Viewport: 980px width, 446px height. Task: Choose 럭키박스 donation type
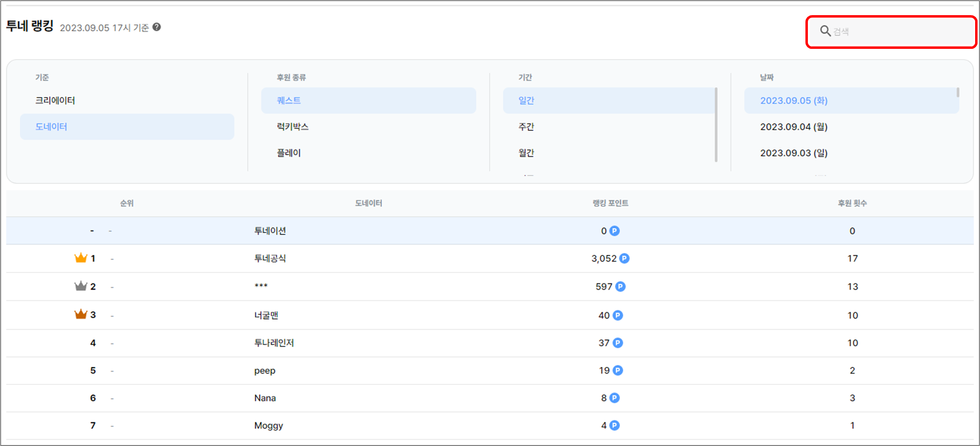(292, 127)
